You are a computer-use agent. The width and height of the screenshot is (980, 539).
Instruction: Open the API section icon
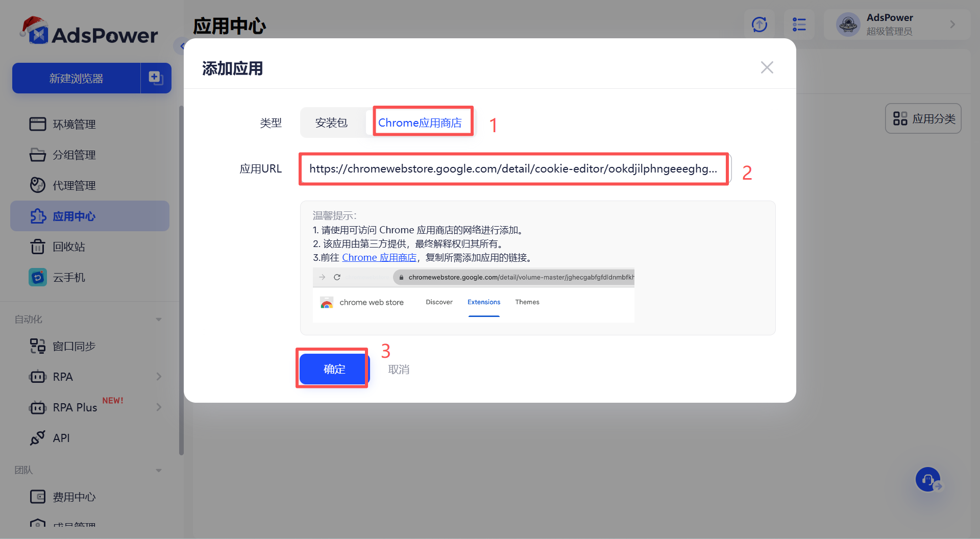(37, 437)
